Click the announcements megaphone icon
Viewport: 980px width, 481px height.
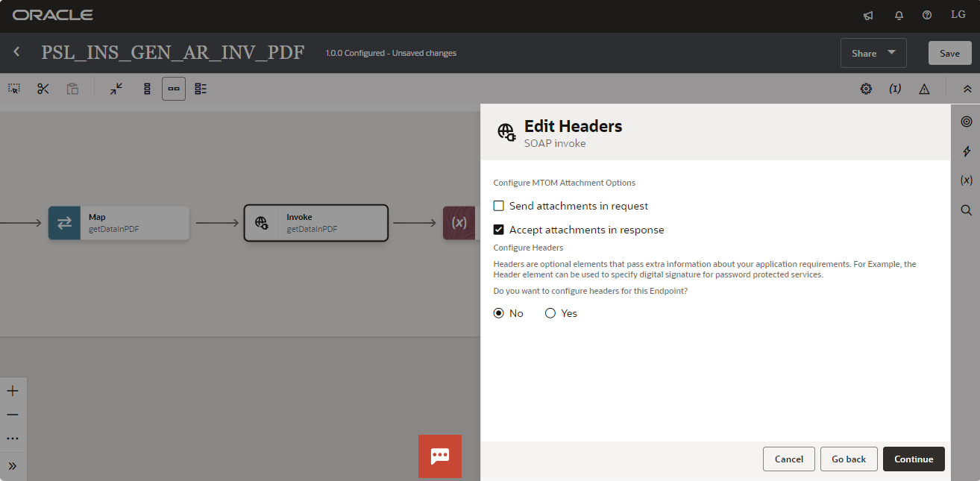868,16
